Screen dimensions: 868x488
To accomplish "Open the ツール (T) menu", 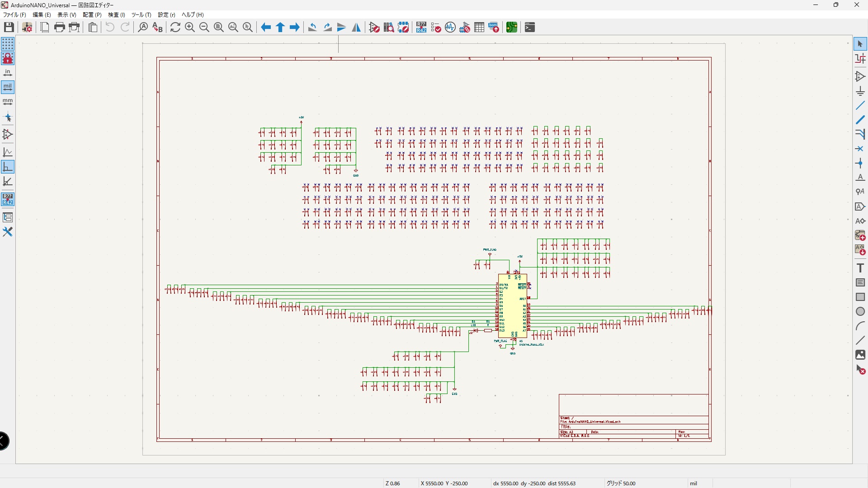I will 141,15.
